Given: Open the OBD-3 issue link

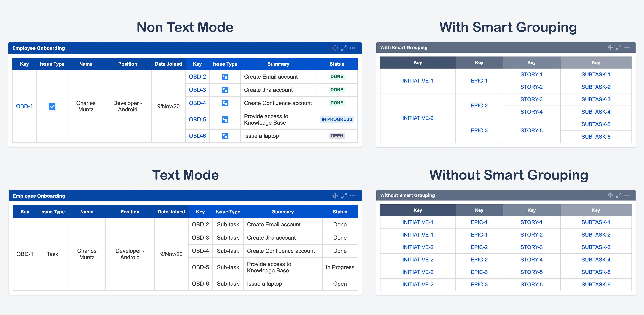Looking at the screenshot, I should coord(197,90).
